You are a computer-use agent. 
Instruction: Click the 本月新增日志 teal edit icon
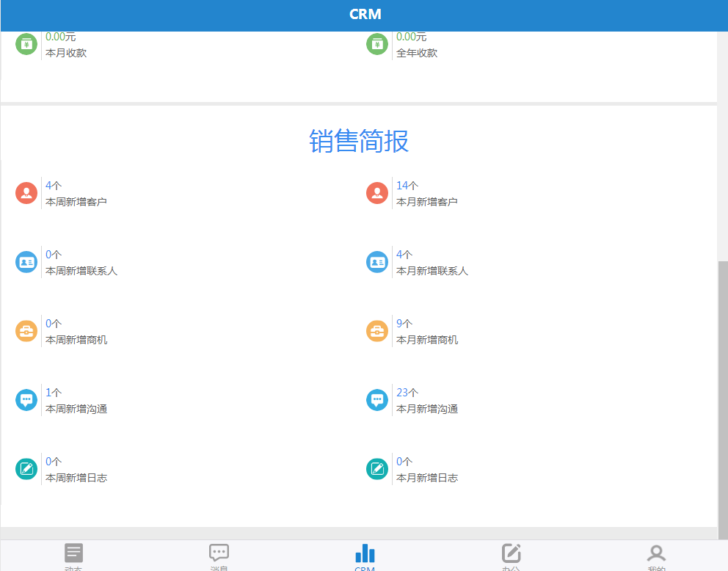(377, 469)
